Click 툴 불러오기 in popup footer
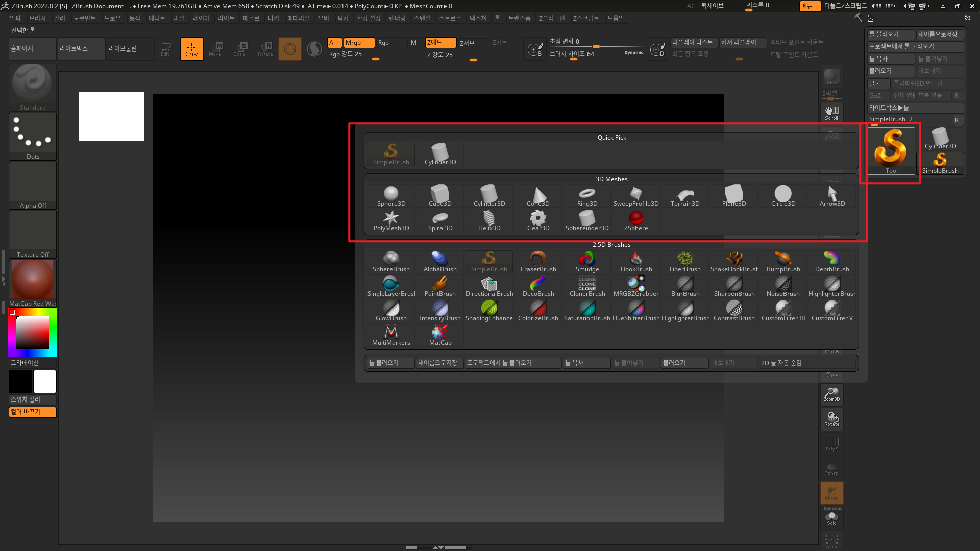The image size is (980, 551). [x=390, y=363]
